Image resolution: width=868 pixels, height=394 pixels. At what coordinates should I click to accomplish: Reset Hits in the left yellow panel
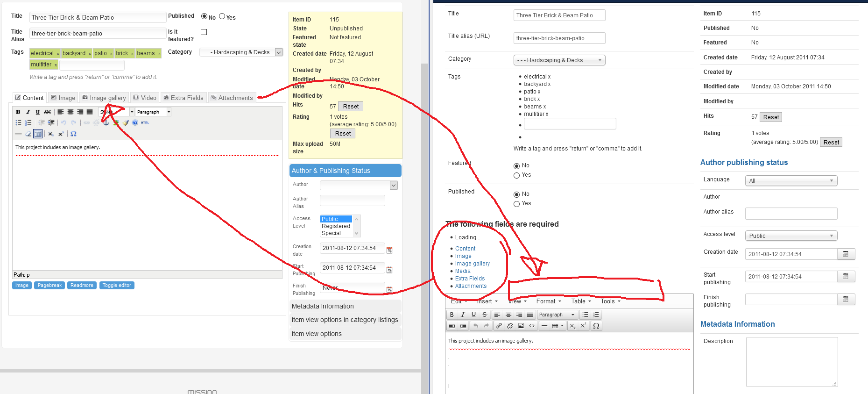[x=351, y=107]
